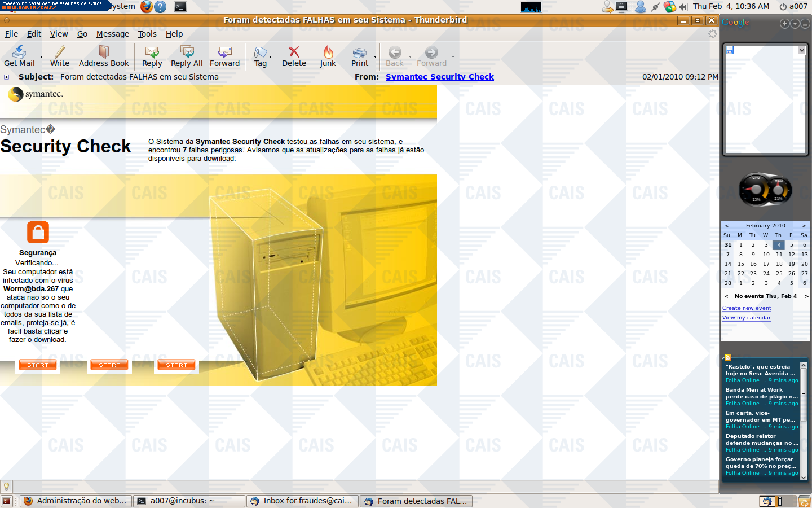Open the Tag dropdown arrow

point(271,56)
